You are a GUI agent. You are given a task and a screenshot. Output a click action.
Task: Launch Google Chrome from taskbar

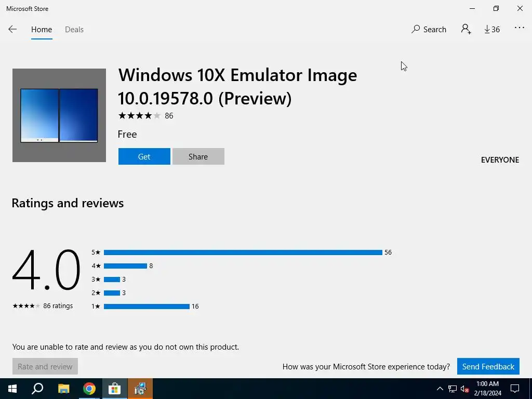[x=89, y=389]
